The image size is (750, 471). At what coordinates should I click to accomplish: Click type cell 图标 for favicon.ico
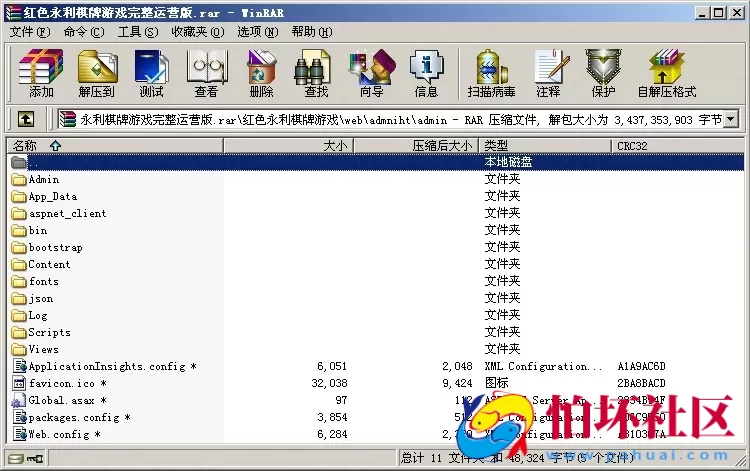click(x=496, y=383)
